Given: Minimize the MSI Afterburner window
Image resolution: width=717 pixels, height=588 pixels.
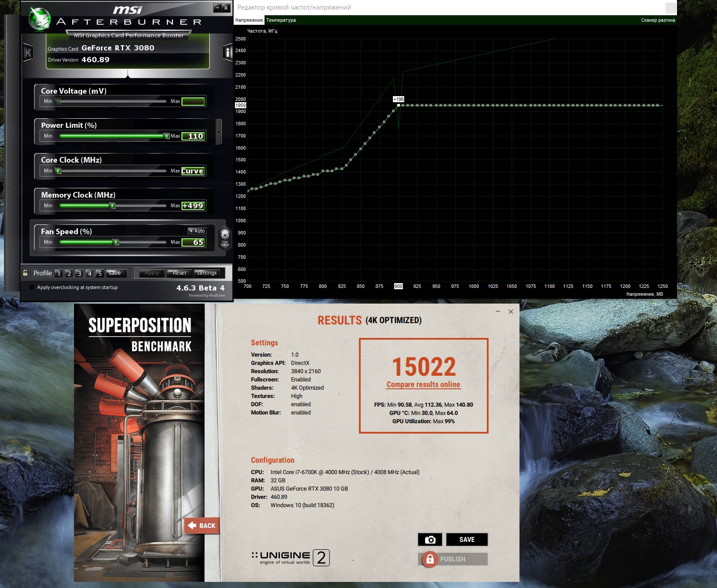Looking at the screenshot, I should point(218,8).
